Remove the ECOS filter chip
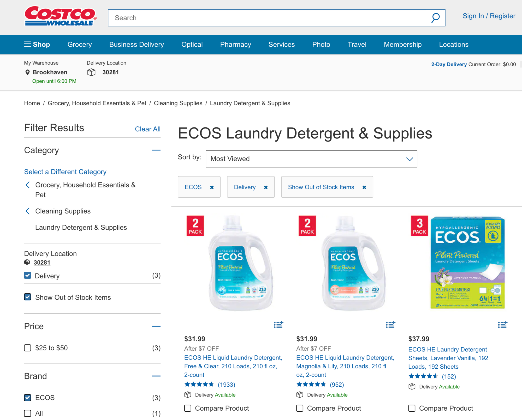The width and height of the screenshot is (522, 420). (x=212, y=187)
